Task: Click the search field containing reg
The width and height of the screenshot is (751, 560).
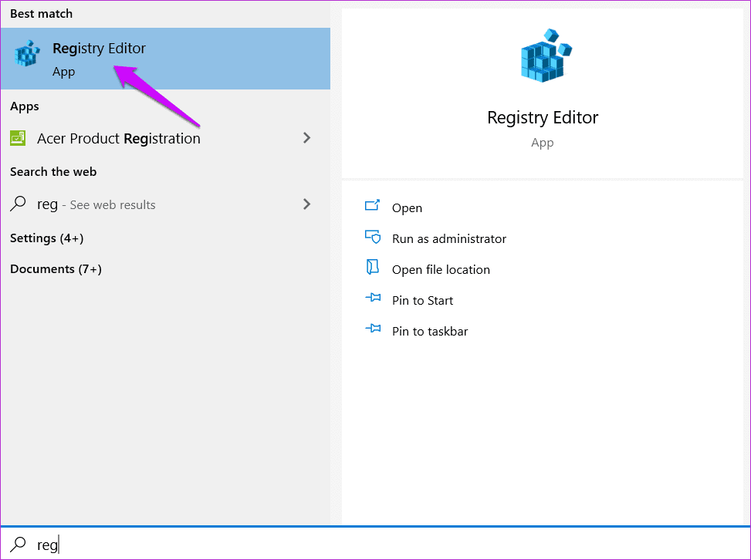Action: (x=375, y=544)
